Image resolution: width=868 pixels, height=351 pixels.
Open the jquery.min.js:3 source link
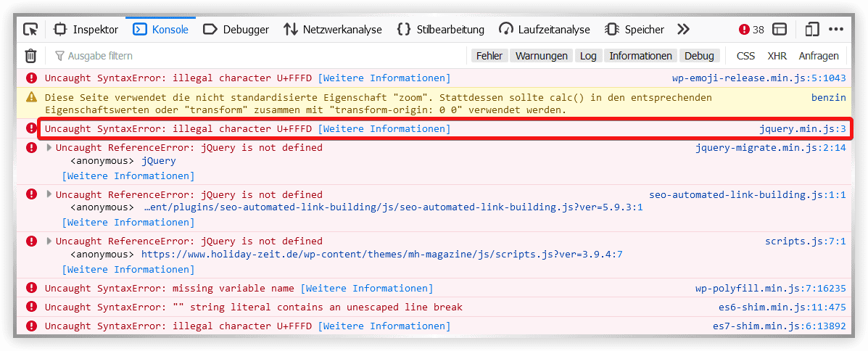click(802, 129)
